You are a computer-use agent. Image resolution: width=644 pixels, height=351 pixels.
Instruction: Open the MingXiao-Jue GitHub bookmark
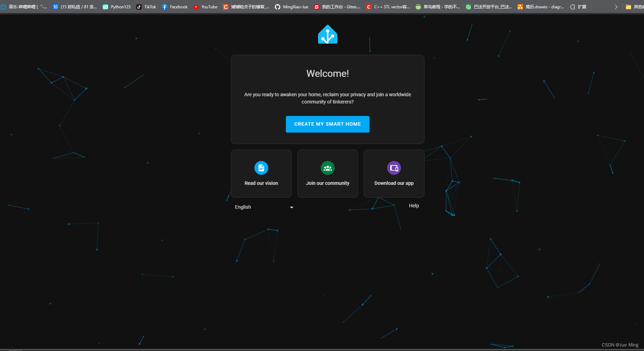click(x=291, y=7)
